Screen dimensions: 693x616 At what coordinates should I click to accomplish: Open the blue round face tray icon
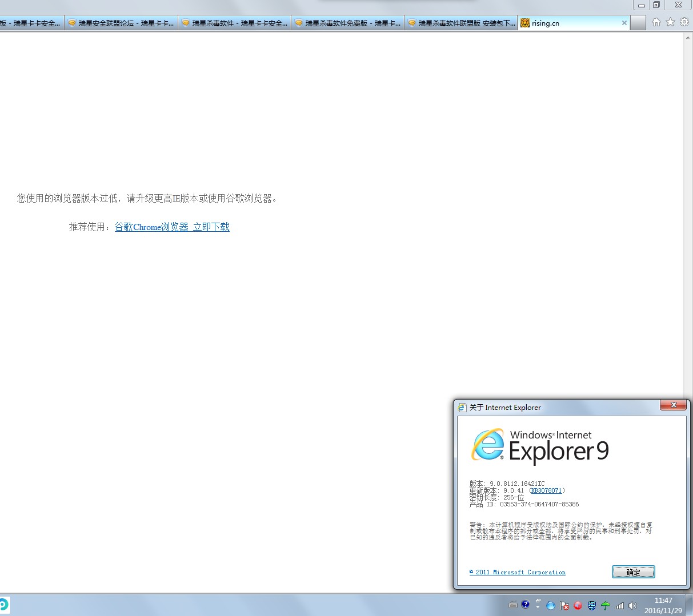click(x=551, y=606)
